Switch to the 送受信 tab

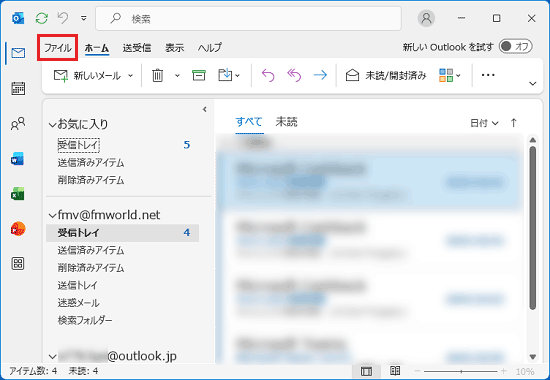coord(137,47)
